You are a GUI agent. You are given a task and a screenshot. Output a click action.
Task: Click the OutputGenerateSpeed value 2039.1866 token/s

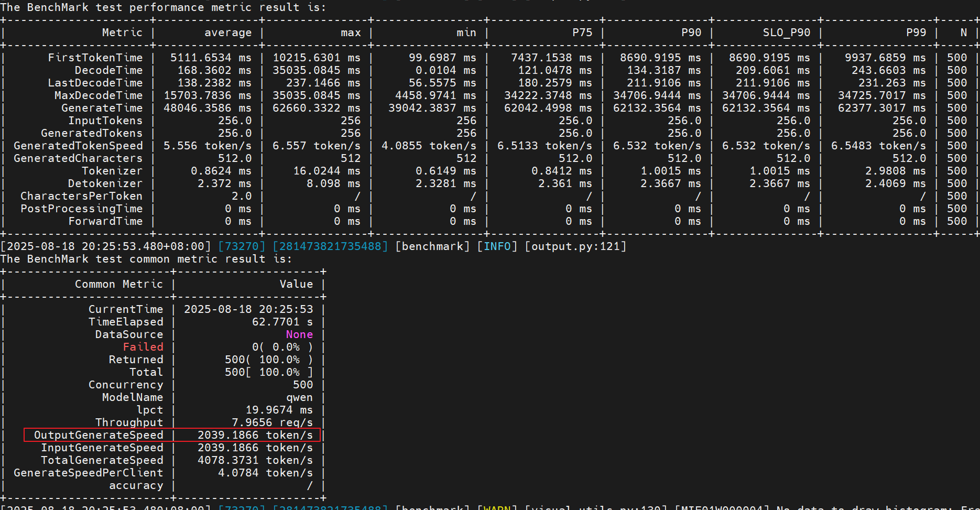pos(255,435)
